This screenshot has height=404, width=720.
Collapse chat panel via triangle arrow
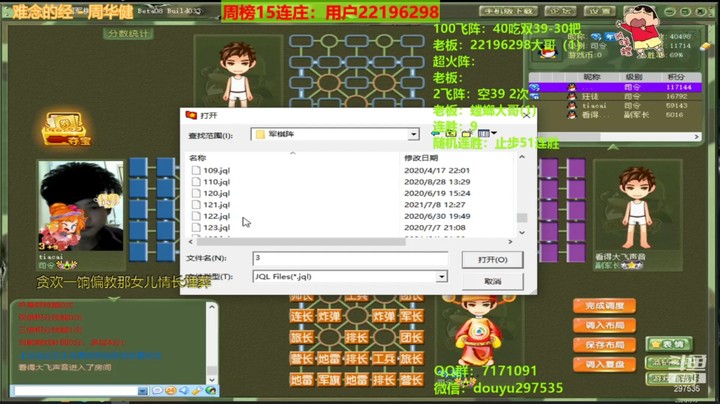pyautogui.click(x=114, y=299)
